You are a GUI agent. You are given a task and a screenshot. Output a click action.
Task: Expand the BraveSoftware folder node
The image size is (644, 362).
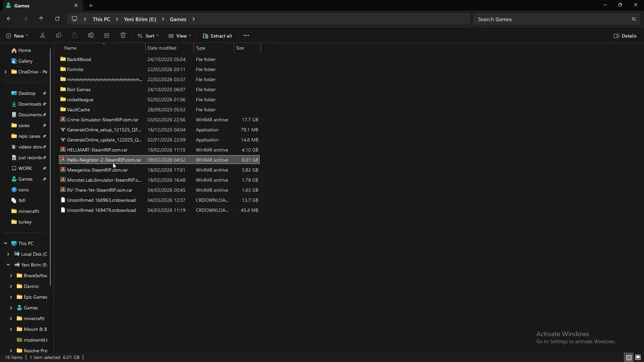click(x=11, y=276)
